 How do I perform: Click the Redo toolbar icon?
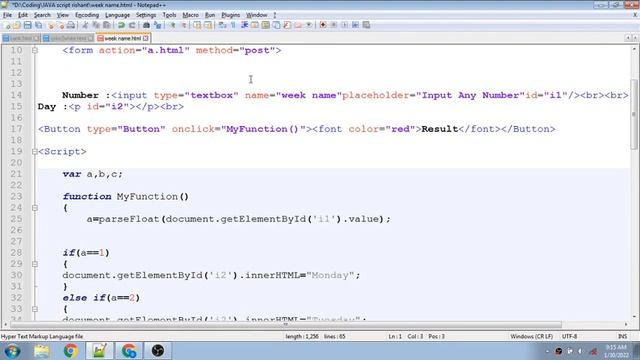[x=131, y=25]
